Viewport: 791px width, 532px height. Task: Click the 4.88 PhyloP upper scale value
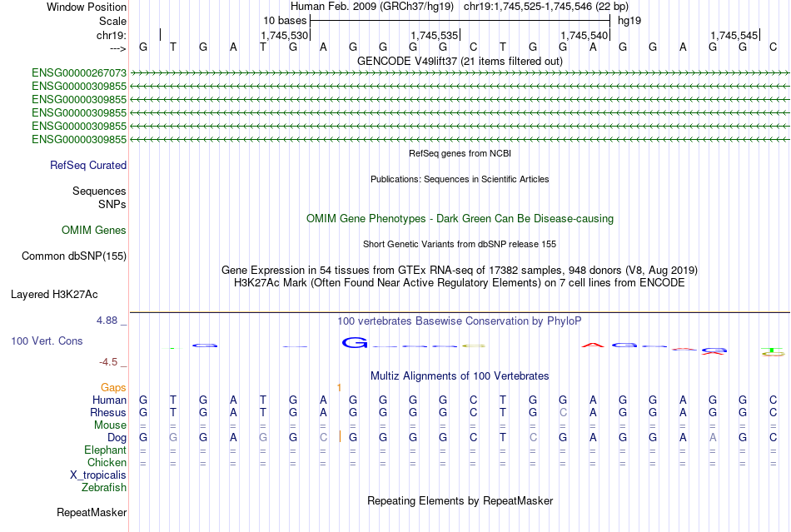107,321
